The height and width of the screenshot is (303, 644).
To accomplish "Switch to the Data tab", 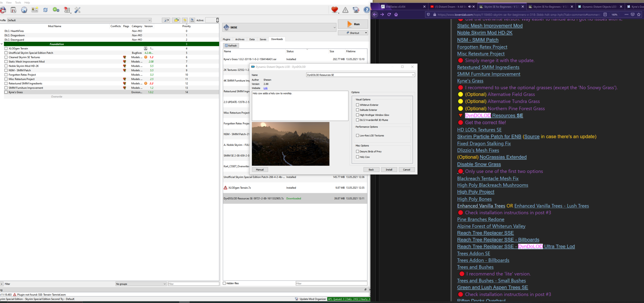I will click(x=252, y=39).
